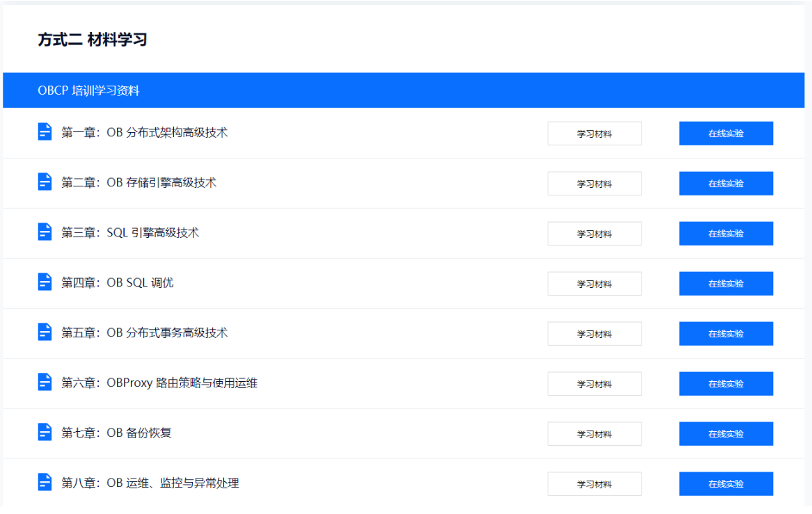Click the document icon beside 第二章 OB 存储引擎高级技术
Viewport: 812px width, 514px height.
pyautogui.click(x=44, y=183)
